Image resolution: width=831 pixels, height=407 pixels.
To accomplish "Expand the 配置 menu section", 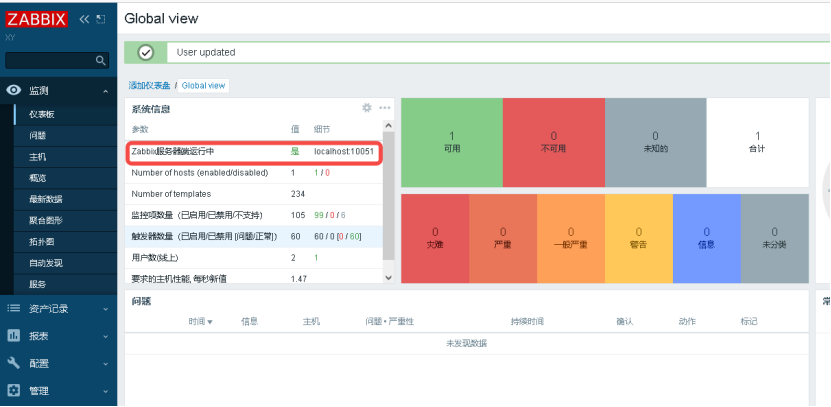I will [x=105, y=364].
